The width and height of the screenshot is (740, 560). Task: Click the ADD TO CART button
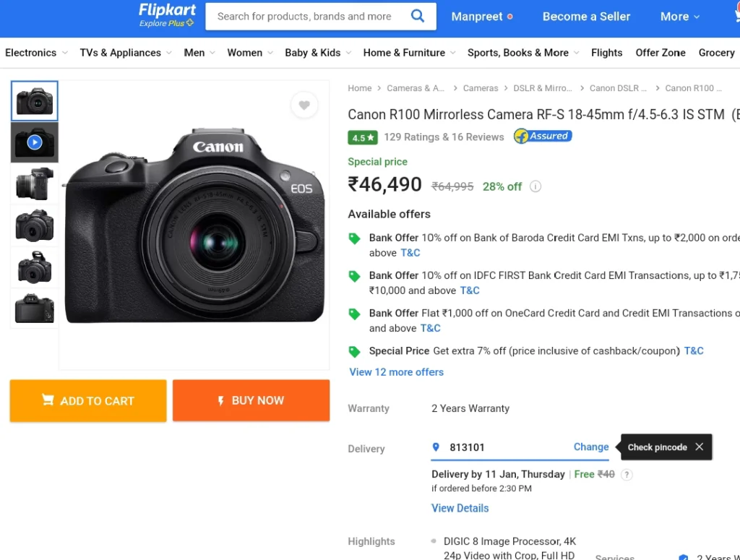pos(88,400)
